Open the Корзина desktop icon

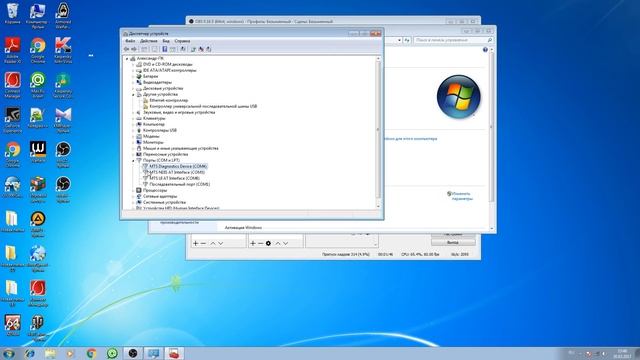point(12,13)
